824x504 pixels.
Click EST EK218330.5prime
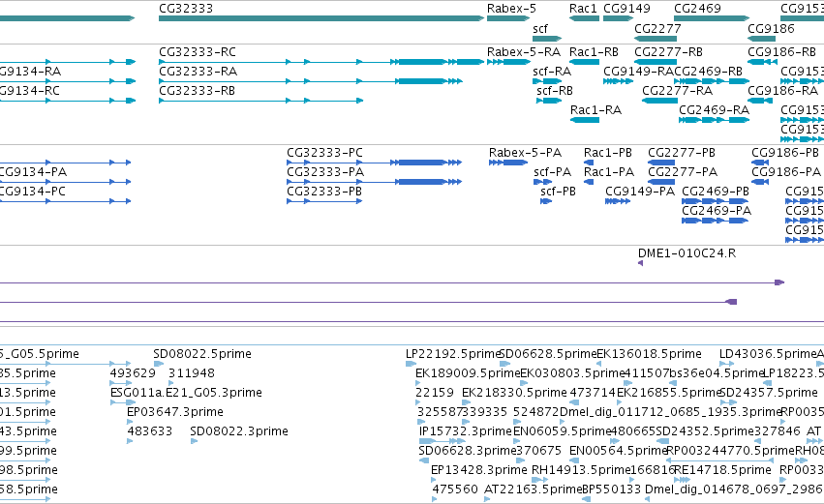514,393
